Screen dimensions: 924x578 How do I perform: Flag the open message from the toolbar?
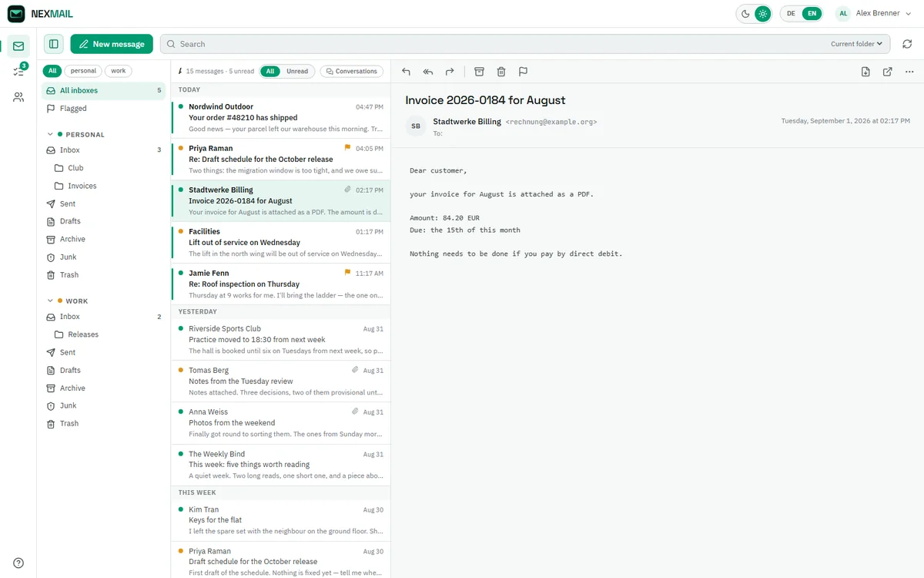click(523, 72)
